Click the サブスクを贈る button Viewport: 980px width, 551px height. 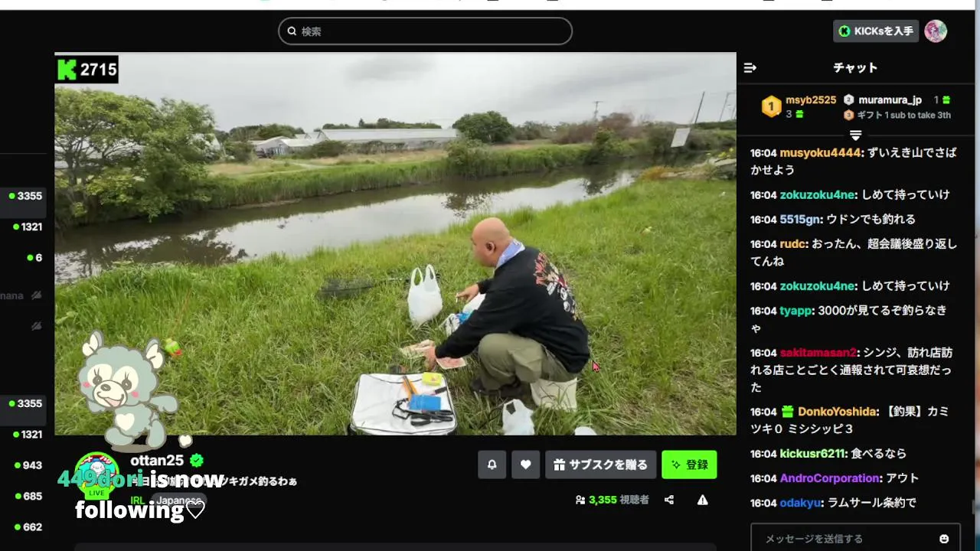click(x=600, y=465)
